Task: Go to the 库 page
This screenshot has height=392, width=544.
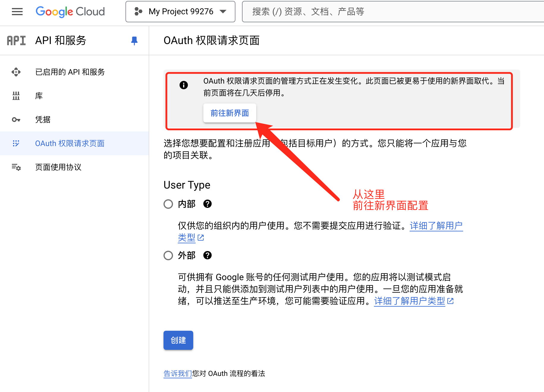Action: click(74, 96)
